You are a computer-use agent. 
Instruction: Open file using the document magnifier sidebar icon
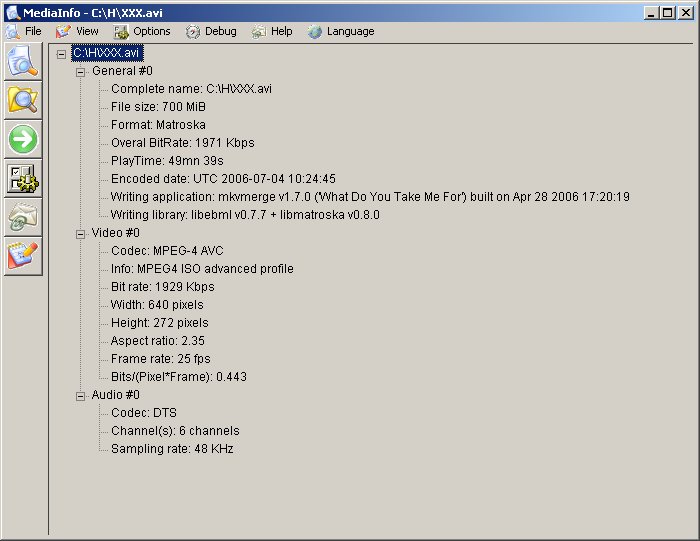tap(23, 62)
